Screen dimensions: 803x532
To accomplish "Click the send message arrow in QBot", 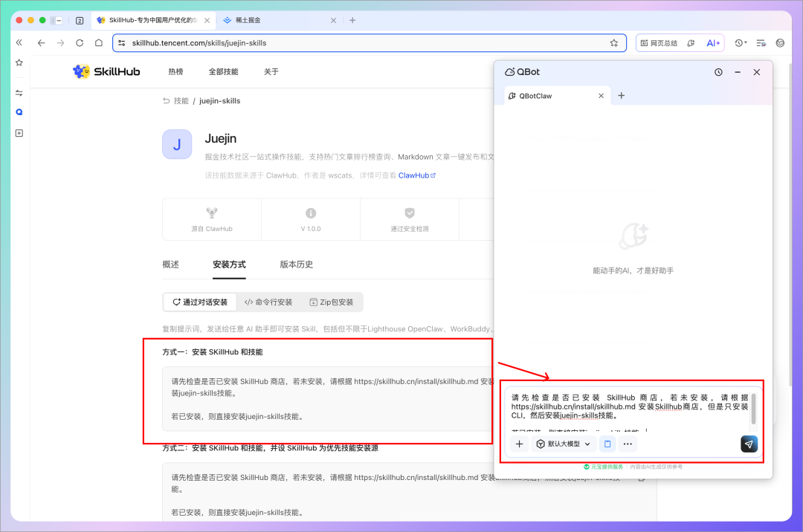I will coord(749,444).
